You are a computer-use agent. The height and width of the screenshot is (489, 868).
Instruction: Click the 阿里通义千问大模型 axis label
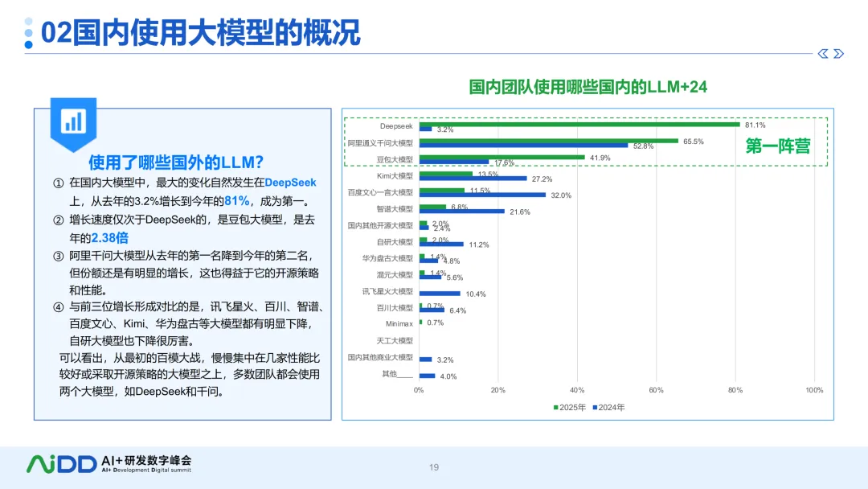point(380,143)
